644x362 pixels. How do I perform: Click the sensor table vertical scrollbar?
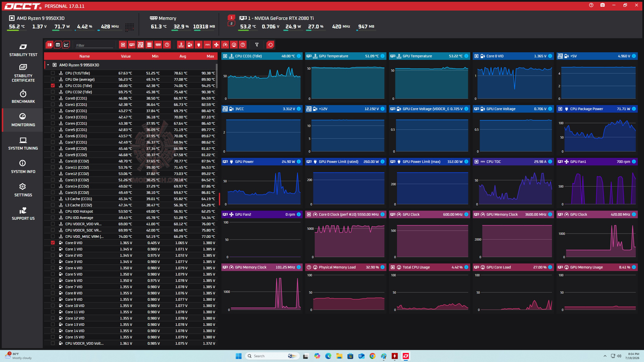pyautogui.click(x=217, y=75)
